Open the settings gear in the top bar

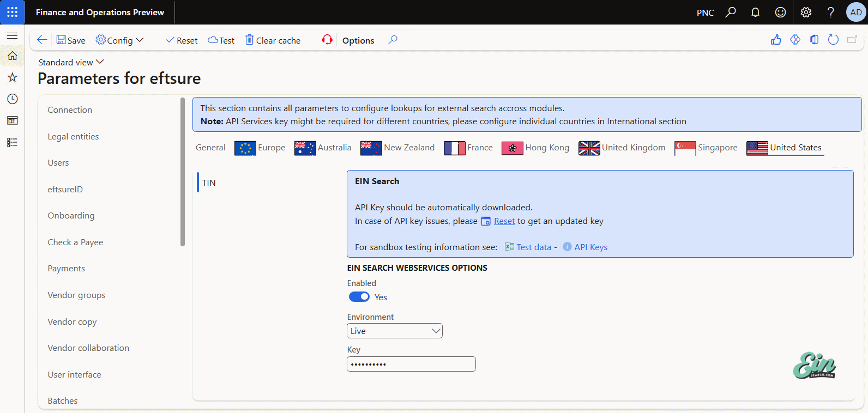[x=806, y=12]
